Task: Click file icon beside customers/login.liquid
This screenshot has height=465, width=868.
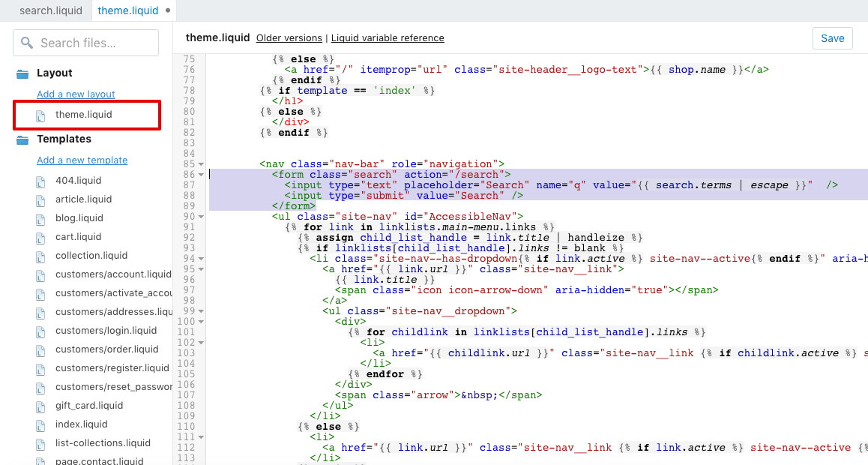Action: coord(40,332)
